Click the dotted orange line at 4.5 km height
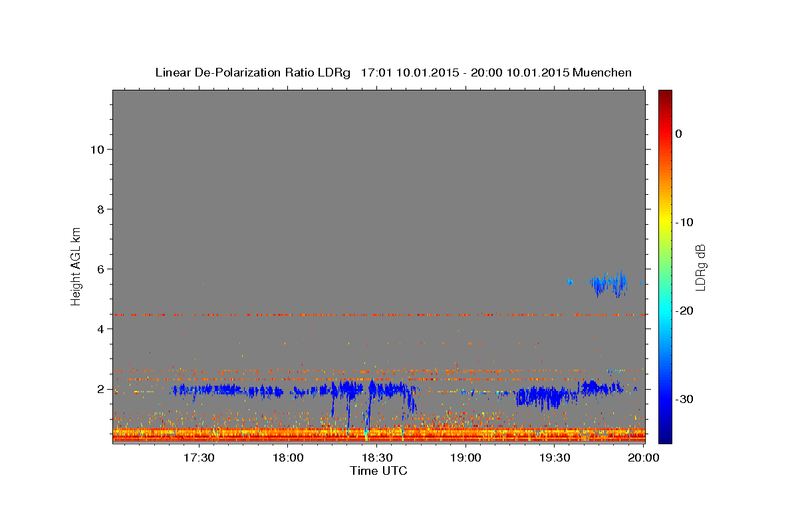Viewport: 798px width, 532px height. (x=378, y=315)
